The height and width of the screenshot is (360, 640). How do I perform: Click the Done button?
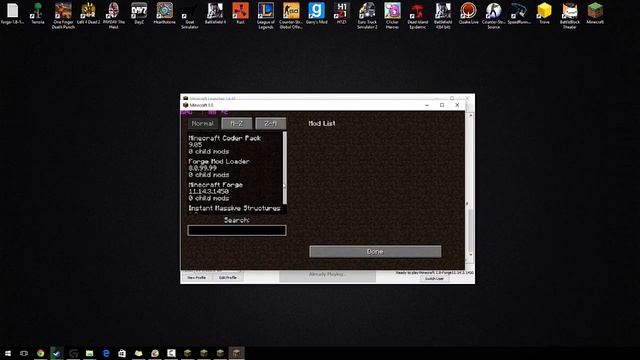(x=375, y=251)
